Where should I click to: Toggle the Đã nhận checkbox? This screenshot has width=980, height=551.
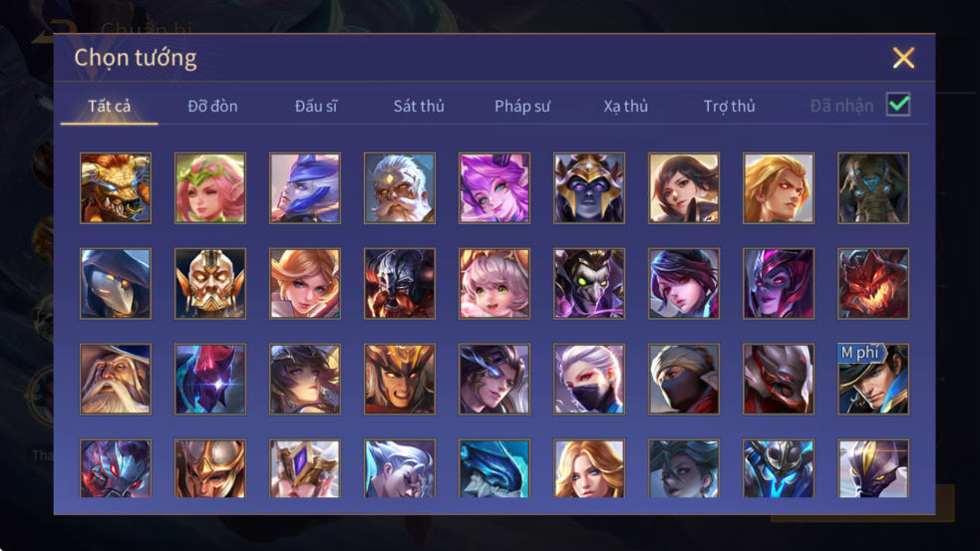pyautogui.click(x=898, y=105)
